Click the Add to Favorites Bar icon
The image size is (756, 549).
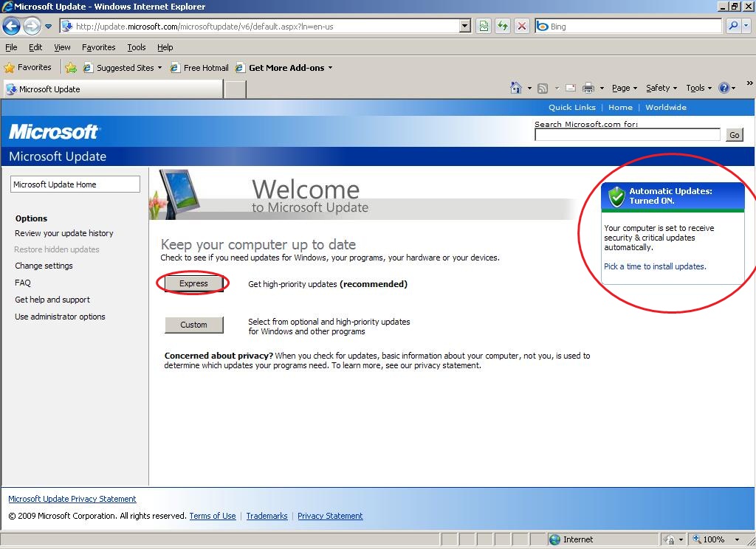71,68
